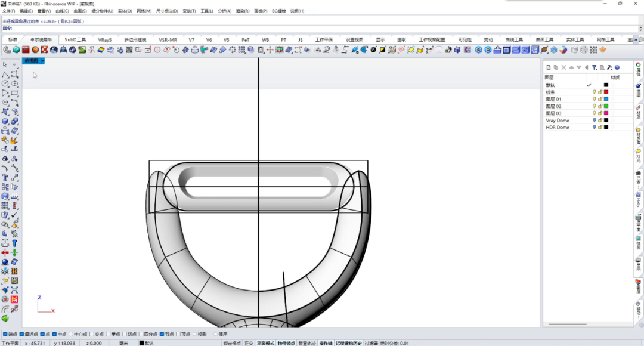Click the red circle icon in top toolbar

click(x=157, y=50)
